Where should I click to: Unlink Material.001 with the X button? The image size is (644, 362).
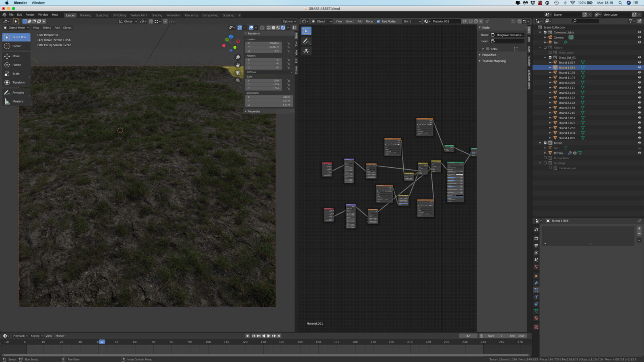[481, 21]
